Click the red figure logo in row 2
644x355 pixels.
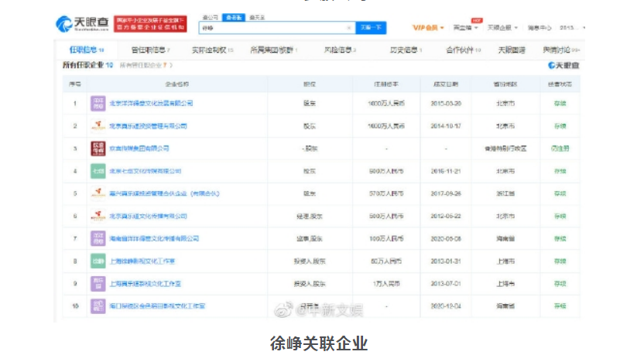pyautogui.click(x=98, y=126)
